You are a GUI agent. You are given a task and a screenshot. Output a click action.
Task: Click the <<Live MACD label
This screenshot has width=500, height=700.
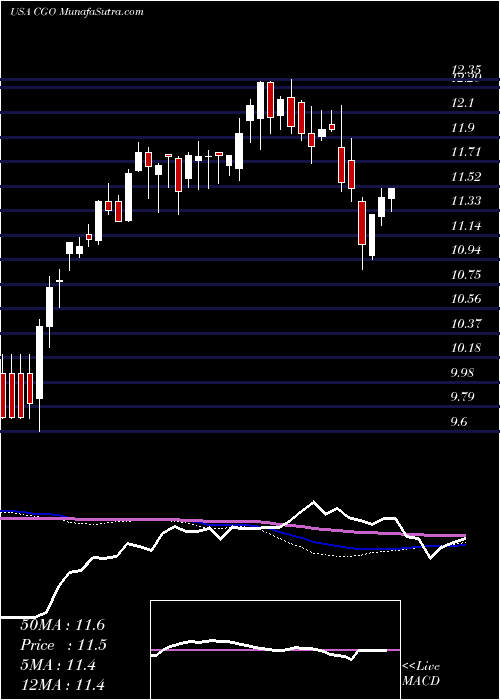421,673
